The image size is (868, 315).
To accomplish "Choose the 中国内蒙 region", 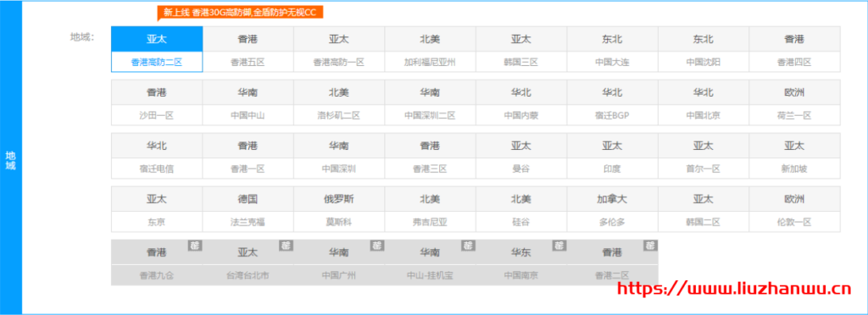I will click(x=521, y=102).
